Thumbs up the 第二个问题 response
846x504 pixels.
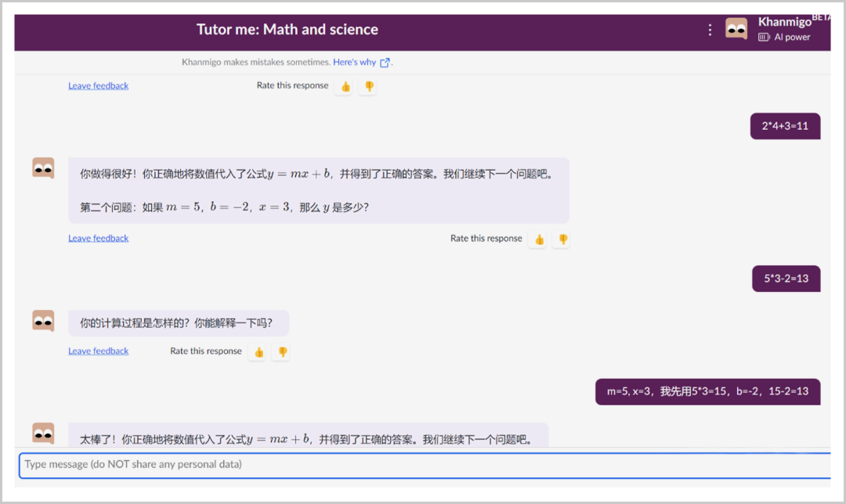coord(538,239)
